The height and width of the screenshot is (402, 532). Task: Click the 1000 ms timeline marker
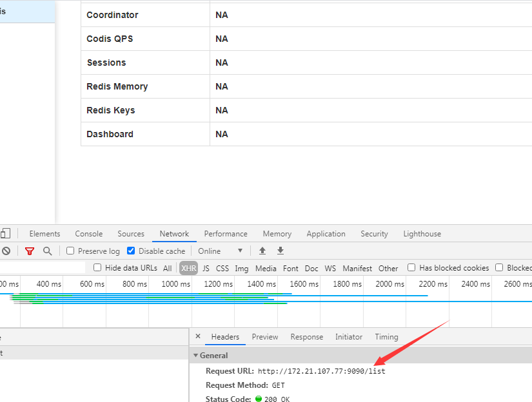[x=176, y=283]
